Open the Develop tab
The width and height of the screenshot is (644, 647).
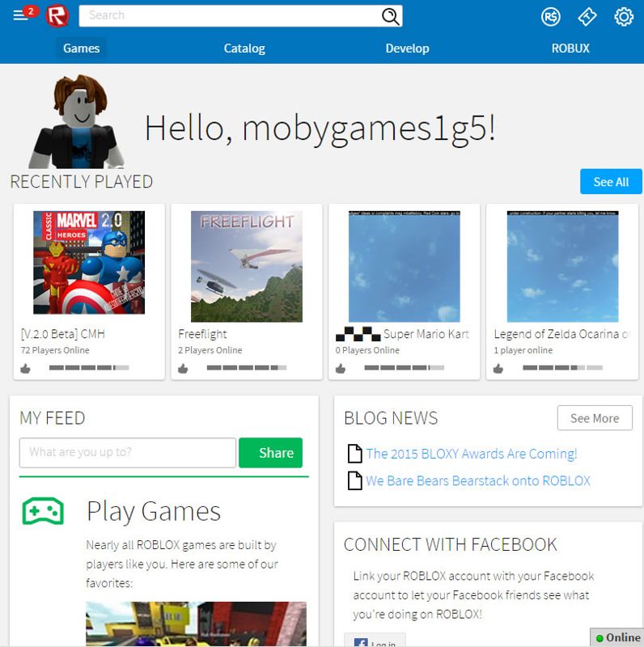[407, 49]
